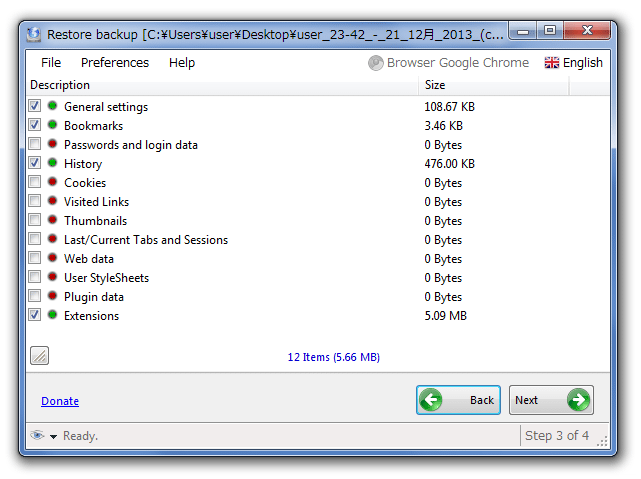641x479 pixels.
Task: Select the History row label
Action: 83,164
